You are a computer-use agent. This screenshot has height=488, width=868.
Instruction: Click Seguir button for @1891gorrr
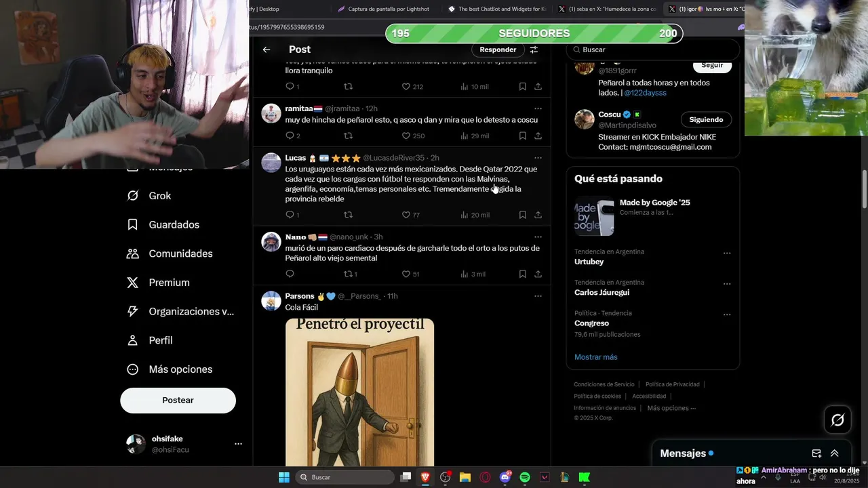point(712,66)
